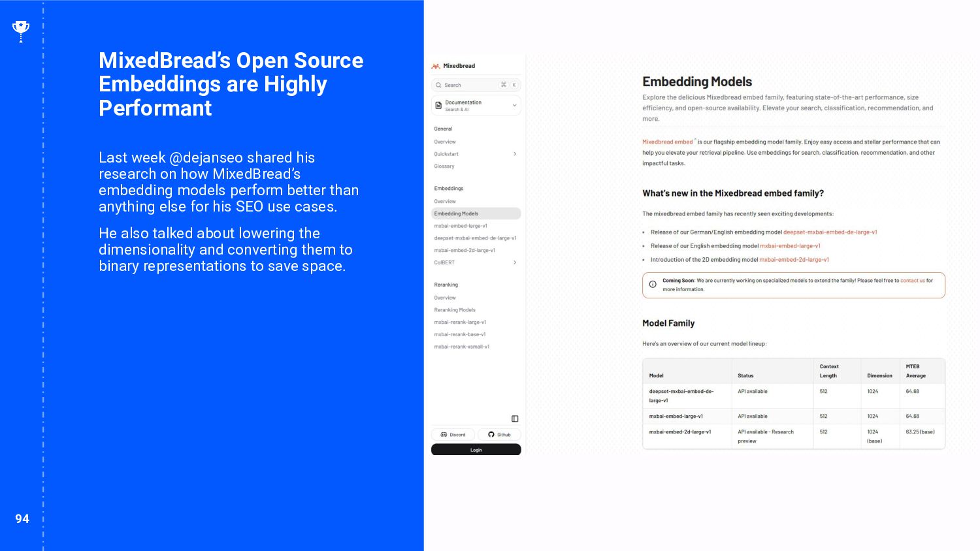
Task: Click the 63.25 (base) MTEB value
Action: (x=920, y=432)
